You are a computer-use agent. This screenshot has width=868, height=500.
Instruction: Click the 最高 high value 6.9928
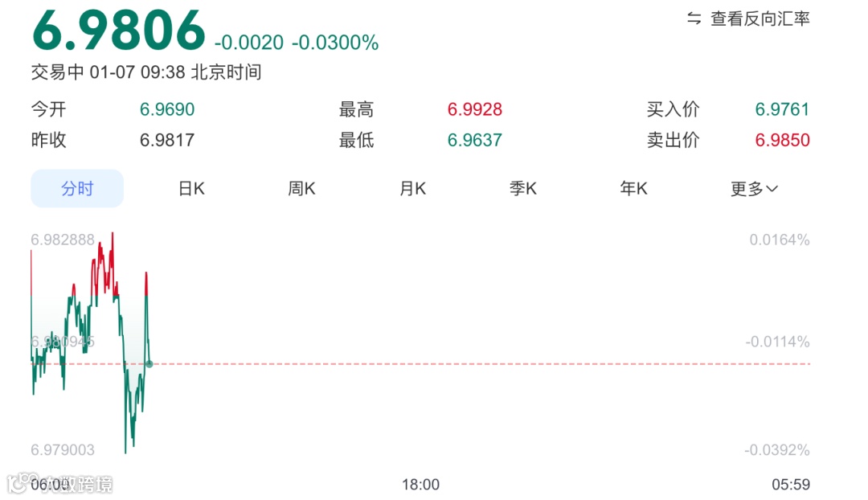coord(474,109)
